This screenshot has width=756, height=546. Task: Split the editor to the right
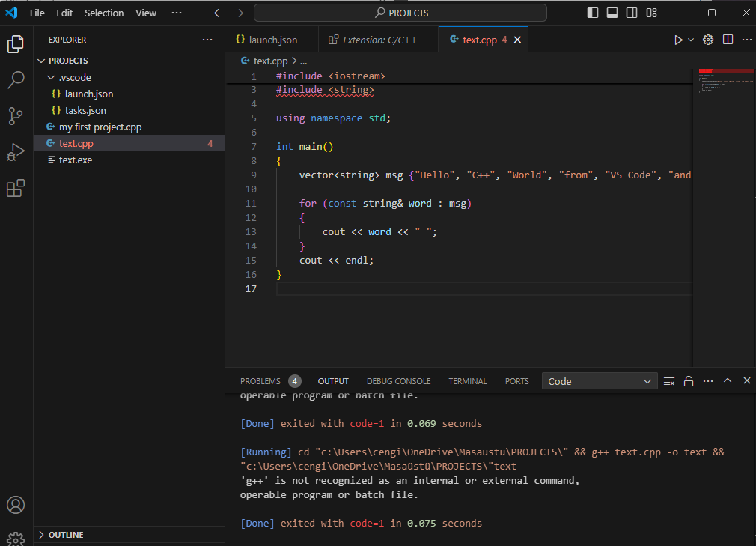(x=728, y=40)
